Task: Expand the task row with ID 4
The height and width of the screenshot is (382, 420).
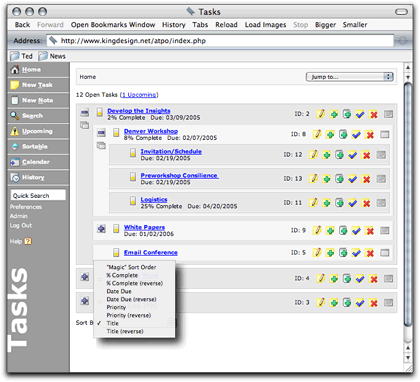Action: [85, 277]
